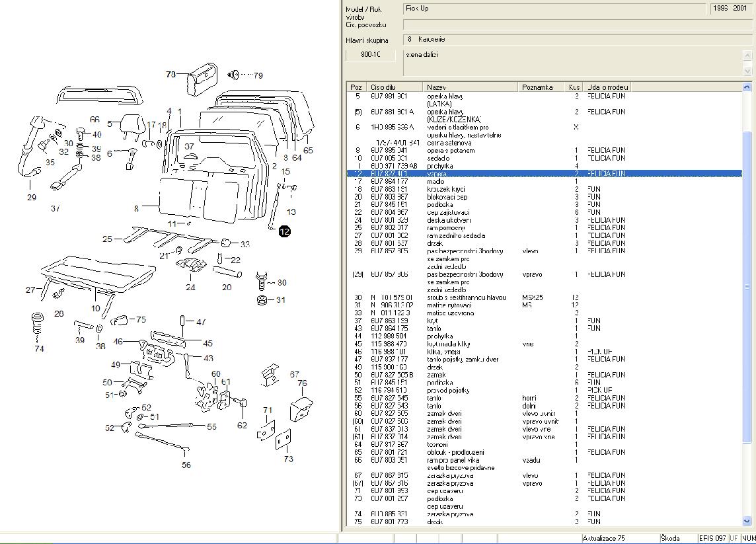The width and height of the screenshot is (756, 544).
Task: Click 'Aktualizace 75' in the status bar
Action: tap(603, 538)
